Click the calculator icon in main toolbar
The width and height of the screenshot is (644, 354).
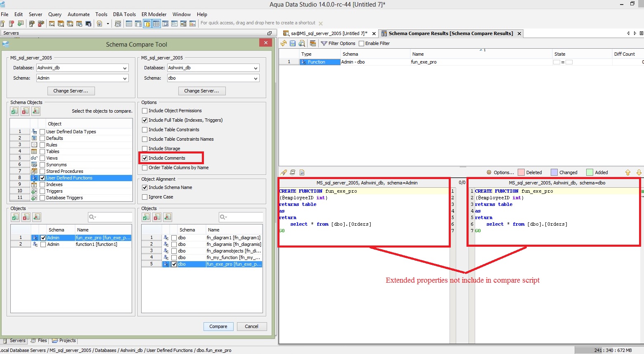click(118, 24)
